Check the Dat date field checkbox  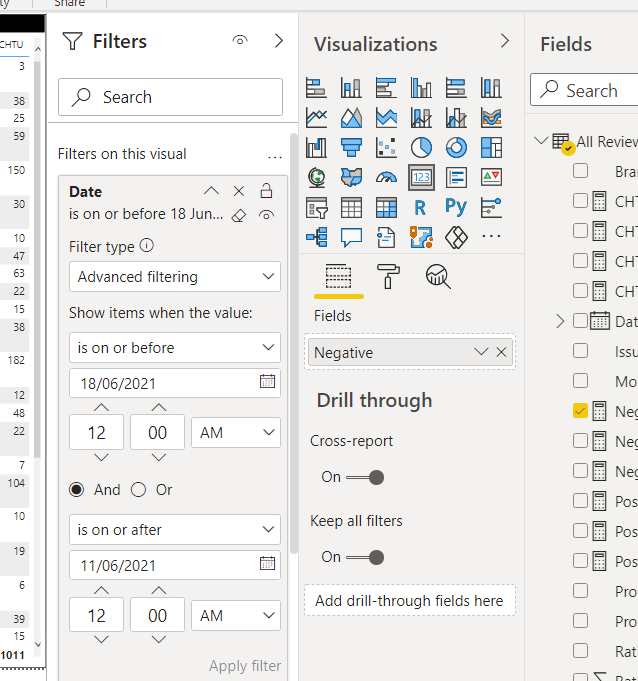point(580,321)
